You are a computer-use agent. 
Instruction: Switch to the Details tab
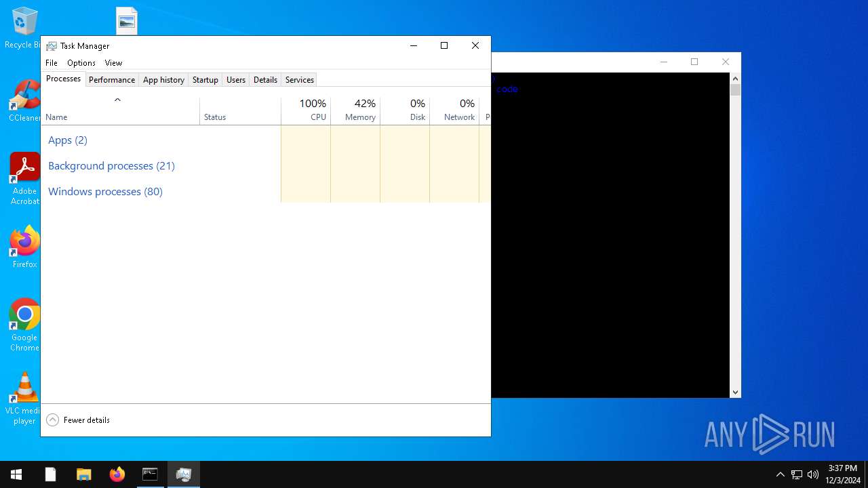265,79
